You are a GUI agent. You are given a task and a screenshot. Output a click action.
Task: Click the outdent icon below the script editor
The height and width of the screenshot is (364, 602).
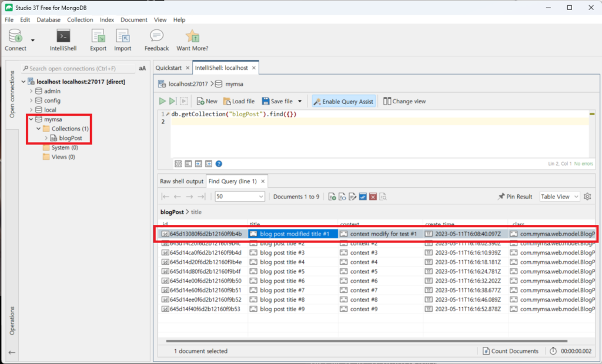[209, 164]
